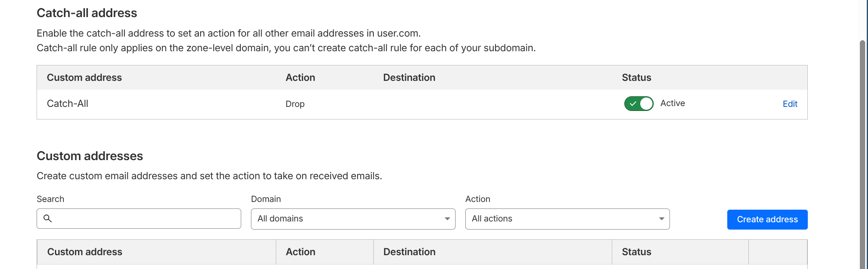Click Edit link for Catch-All rule
The height and width of the screenshot is (269, 868).
click(x=789, y=104)
